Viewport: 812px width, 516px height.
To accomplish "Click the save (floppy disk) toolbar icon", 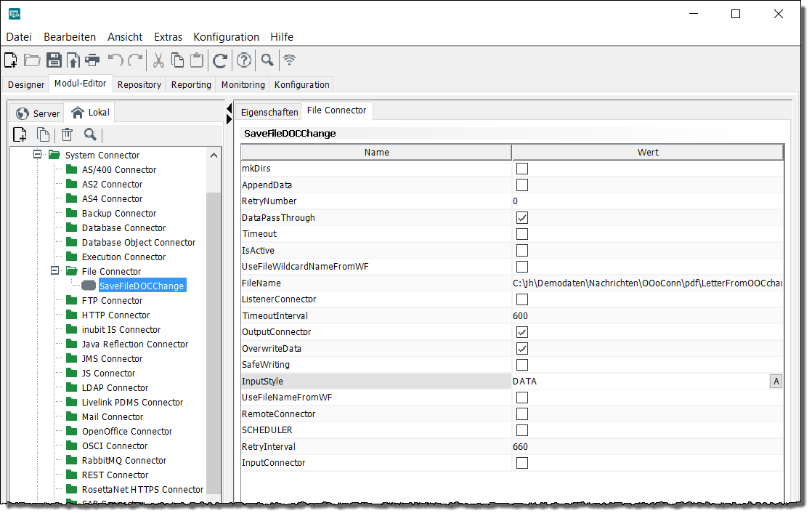I will tap(54, 60).
